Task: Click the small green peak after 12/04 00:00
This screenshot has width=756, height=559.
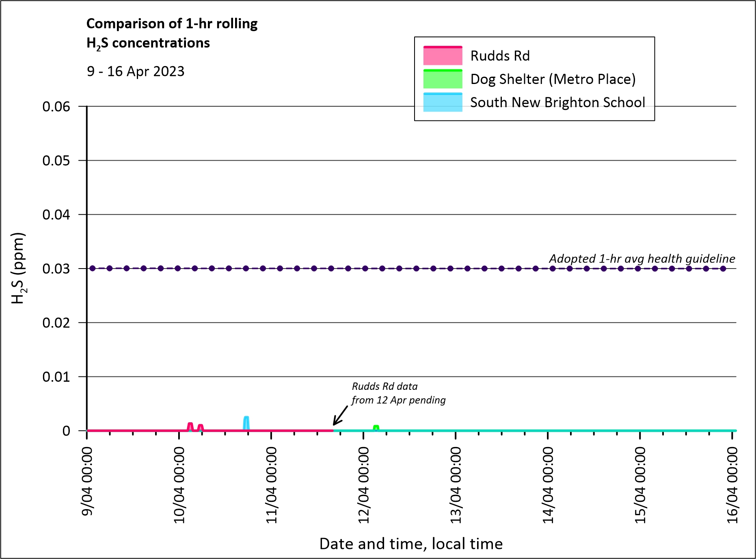Action: tap(376, 427)
